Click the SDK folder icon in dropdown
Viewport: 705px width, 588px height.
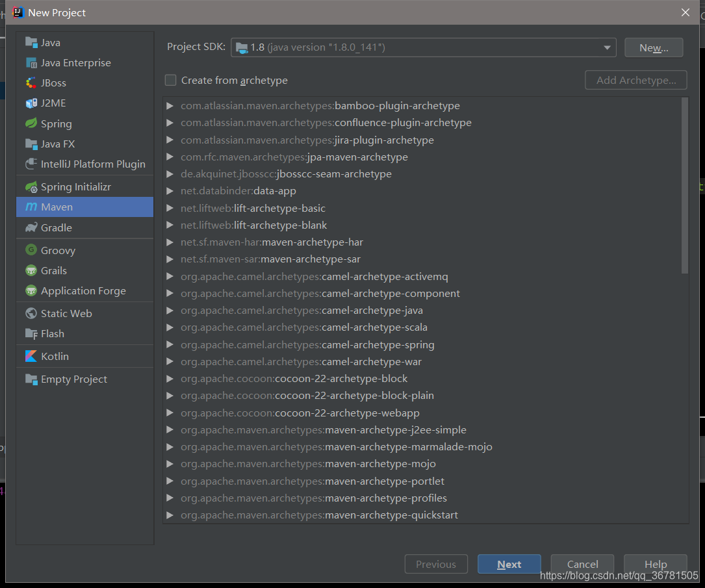click(242, 47)
